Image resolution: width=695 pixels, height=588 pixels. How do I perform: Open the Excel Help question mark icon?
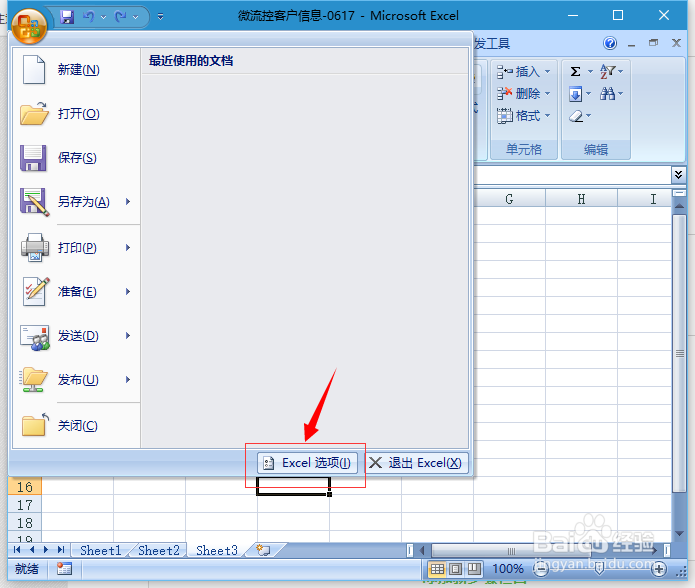click(x=610, y=43)
